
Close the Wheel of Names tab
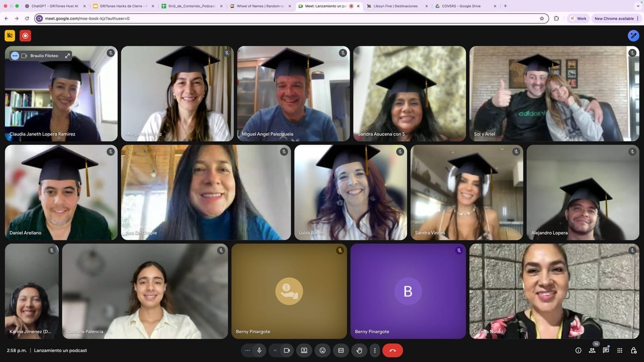point(290,6)
